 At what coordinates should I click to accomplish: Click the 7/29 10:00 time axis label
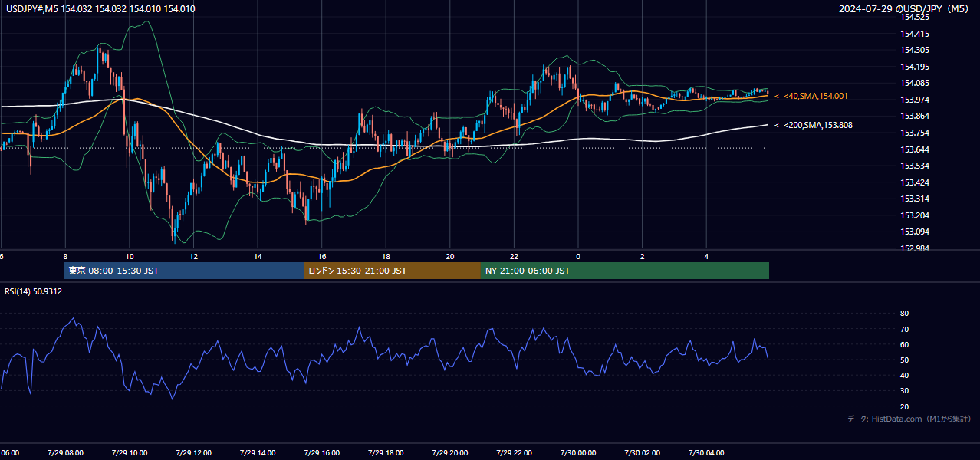[129, 452]
